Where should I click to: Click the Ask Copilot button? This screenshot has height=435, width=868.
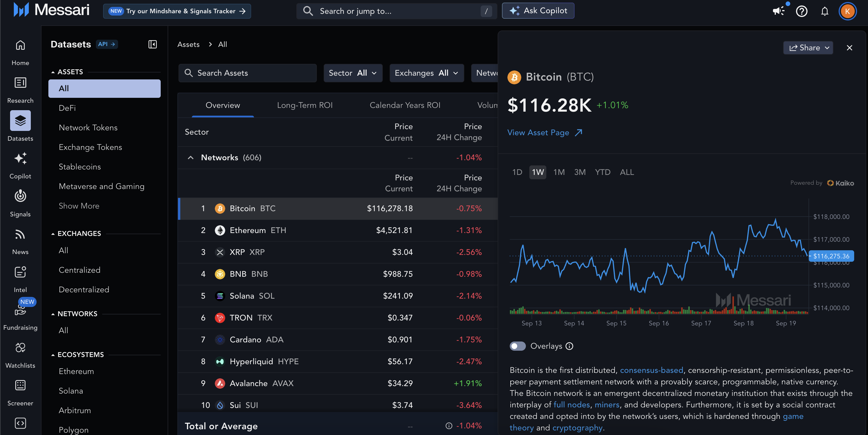(538, 11)
